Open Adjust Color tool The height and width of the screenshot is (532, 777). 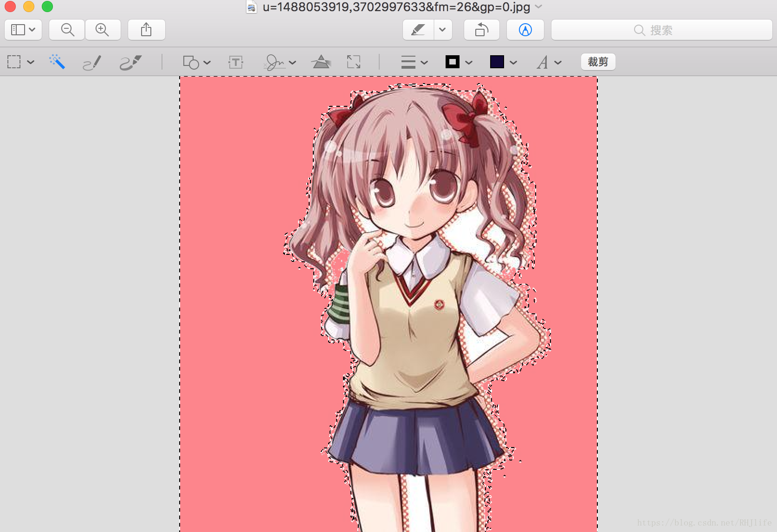321,62
